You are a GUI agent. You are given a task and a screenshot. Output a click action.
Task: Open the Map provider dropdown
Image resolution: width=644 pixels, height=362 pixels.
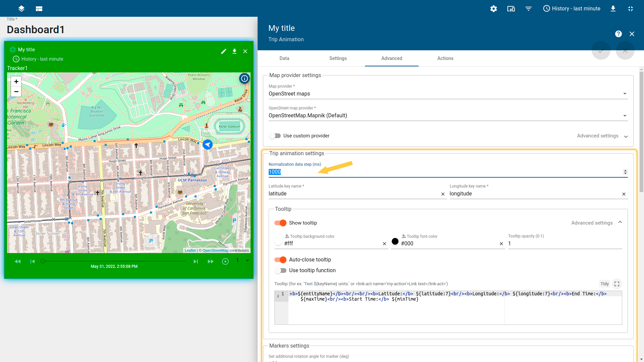tap(448, 94)
